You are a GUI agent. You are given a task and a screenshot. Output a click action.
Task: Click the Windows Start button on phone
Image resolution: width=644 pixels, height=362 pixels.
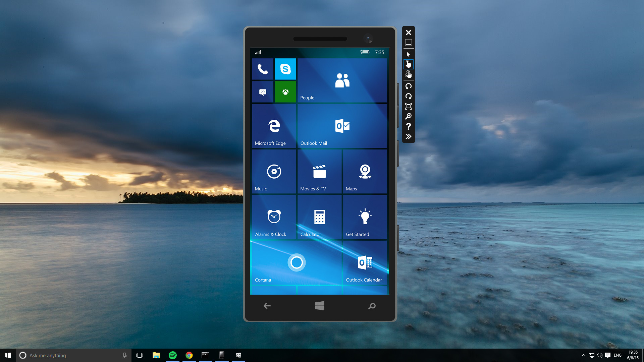[x=319, y=306]
